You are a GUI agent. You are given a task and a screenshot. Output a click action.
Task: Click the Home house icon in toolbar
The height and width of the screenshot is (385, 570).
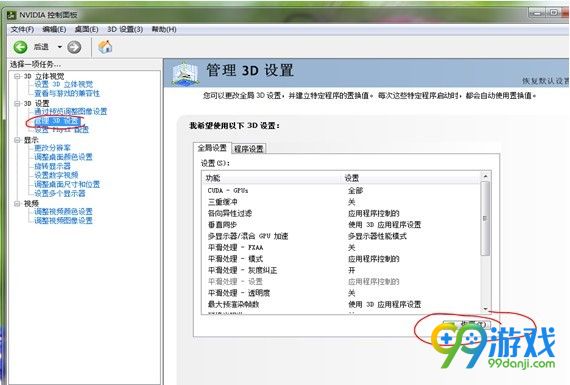[x=105, y=47]
